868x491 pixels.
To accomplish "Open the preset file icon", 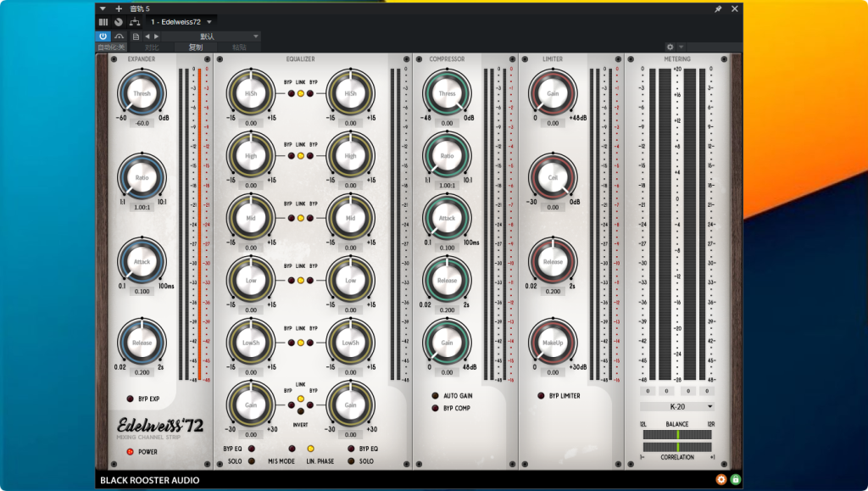I will click(x=136, y=36).
